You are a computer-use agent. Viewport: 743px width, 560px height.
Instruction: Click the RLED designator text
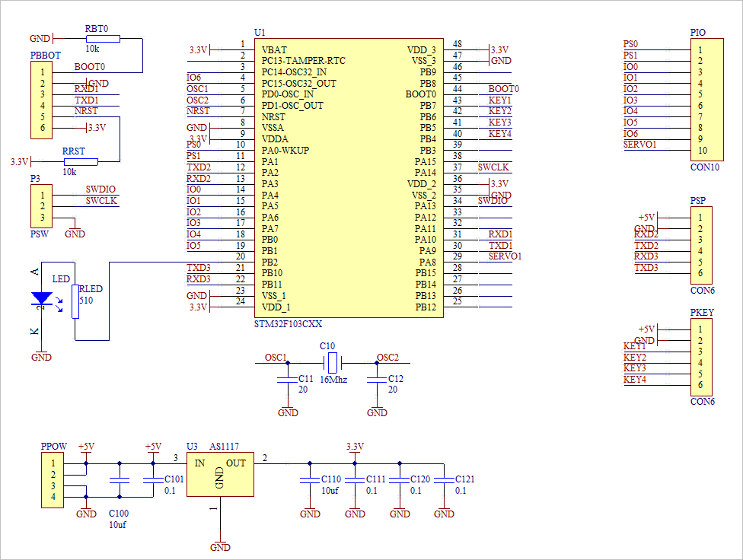coord(91,288)
